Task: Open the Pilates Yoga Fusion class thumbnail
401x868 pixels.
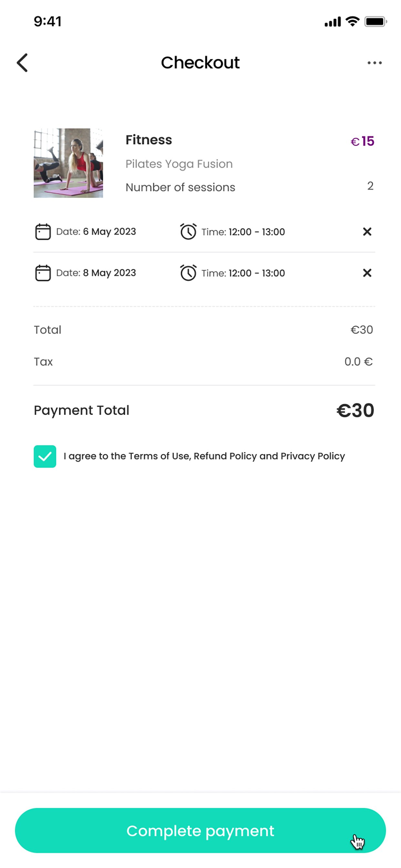Action: 68,163
